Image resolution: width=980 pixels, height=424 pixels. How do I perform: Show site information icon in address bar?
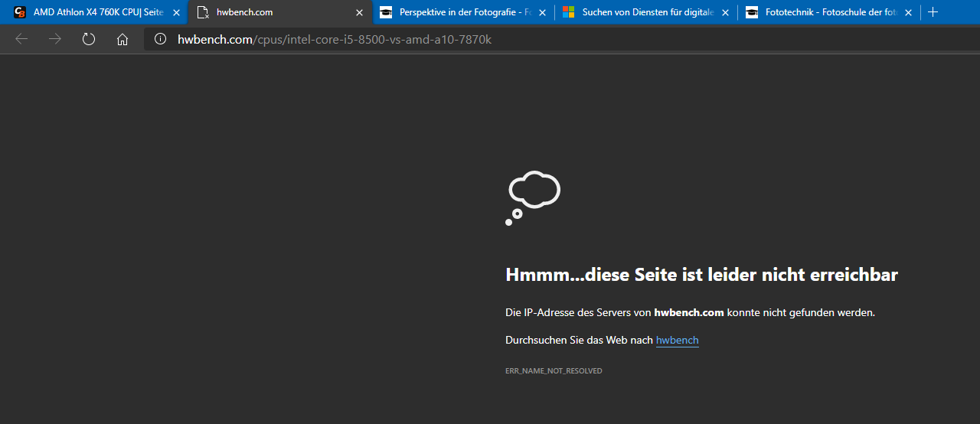(x=160, y=39)
